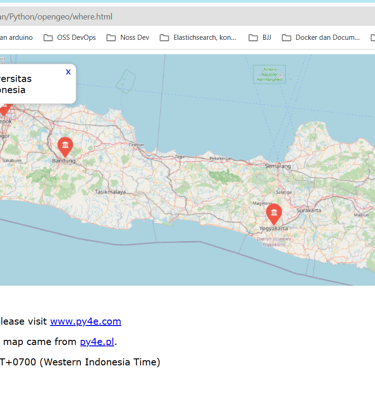This screenshot has width=375, height=401.
Task: Open the OSS DevOps bookmark folder
Action: [70, 38]
